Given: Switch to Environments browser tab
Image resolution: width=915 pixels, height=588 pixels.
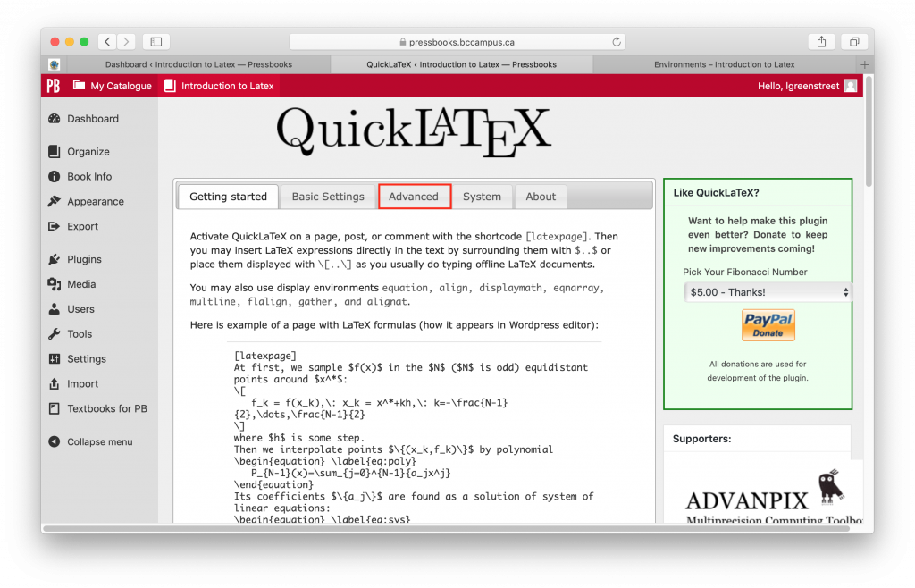Looking at the screenshot, I should coord(724,64).
